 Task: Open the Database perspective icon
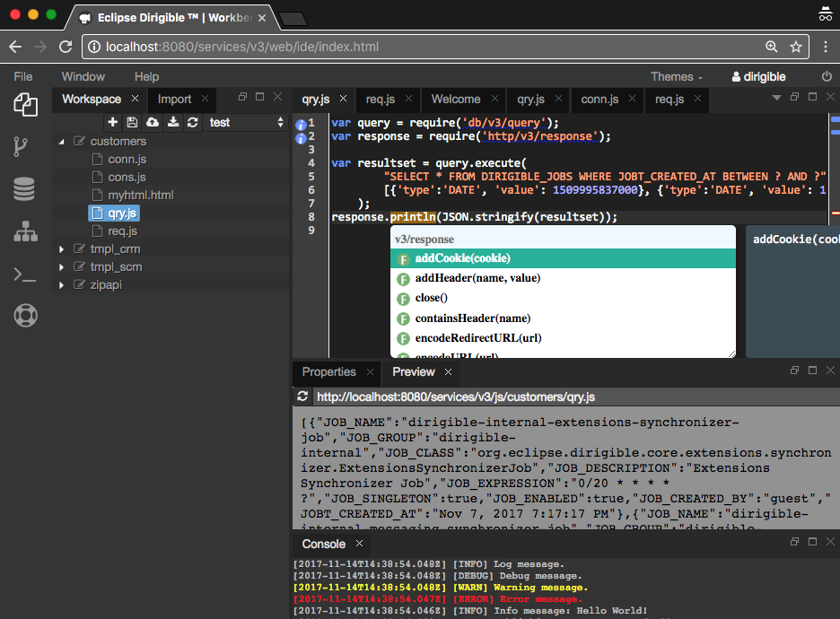[24, 189]
